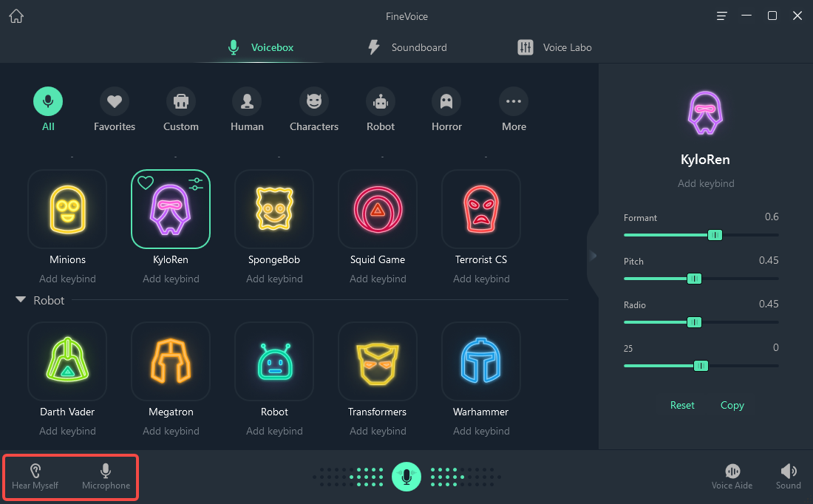Image resolution: width=813 pixels, height=504 pixels.
Task: Select the Minions voice
Action: 67,209
